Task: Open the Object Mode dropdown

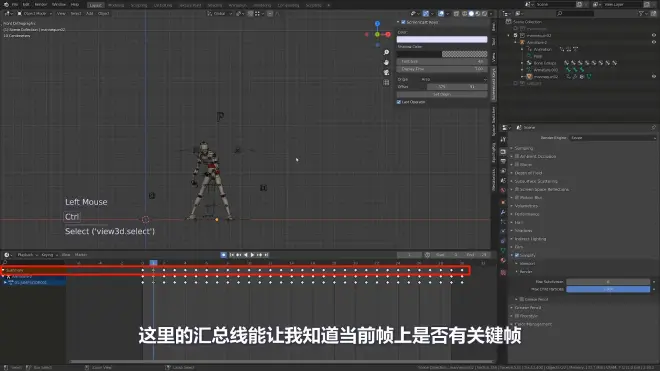Action: point(35,13)
